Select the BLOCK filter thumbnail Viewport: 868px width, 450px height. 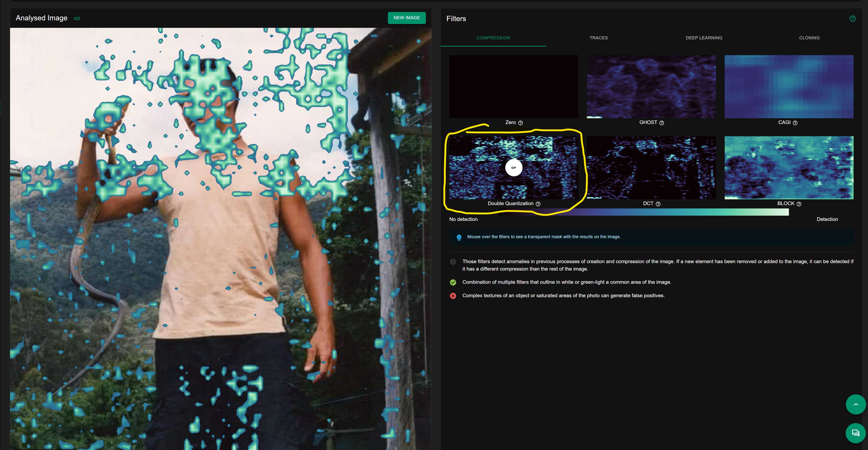[x=789, y=167]
